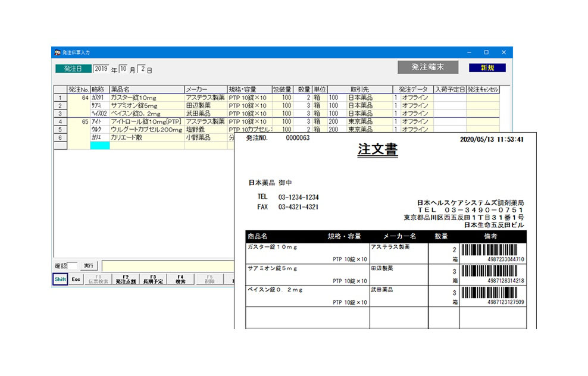
Task: Select the ガスター錠10mg drug name cell
Action: tap(146, 98)
